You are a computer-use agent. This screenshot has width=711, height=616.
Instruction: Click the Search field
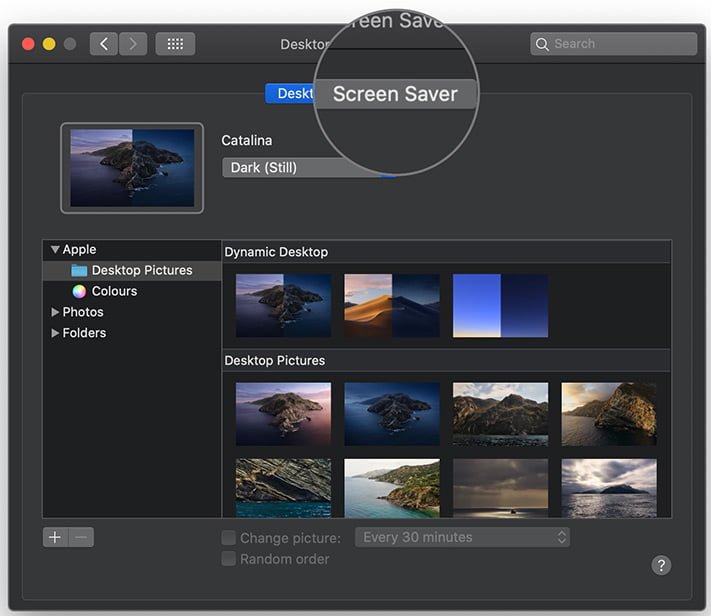click(x=614, y=44)
